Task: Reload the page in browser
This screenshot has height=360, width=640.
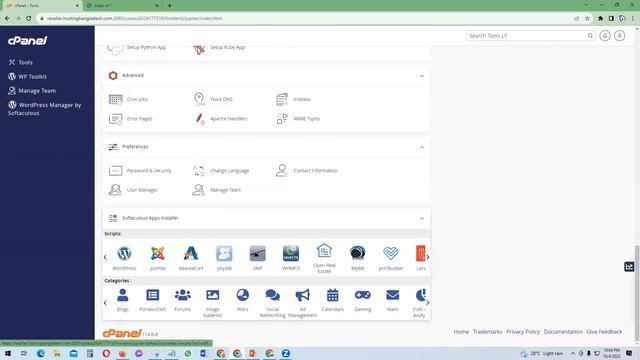Action: click(x=29, y=18)
